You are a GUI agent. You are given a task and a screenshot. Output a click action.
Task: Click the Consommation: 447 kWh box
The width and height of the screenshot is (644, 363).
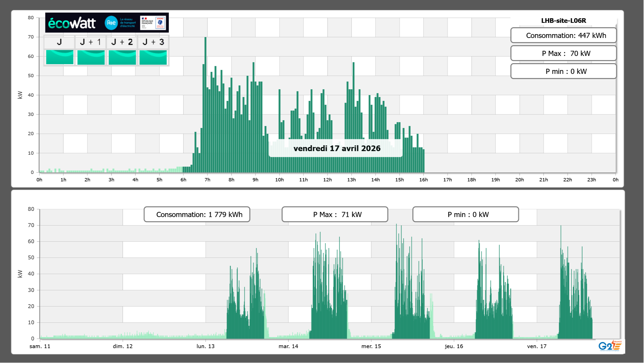click(563, 35)
